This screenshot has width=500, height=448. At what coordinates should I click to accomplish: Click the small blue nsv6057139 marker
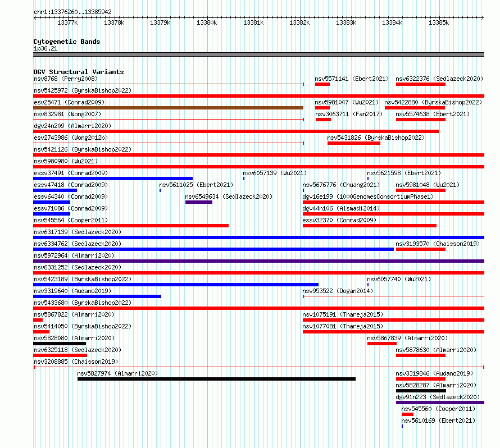pos(244,179)
